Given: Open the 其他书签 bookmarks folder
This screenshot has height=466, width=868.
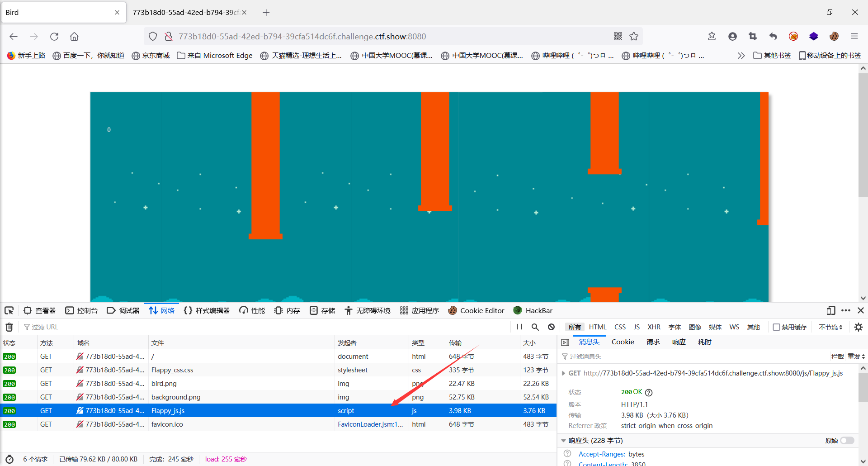Looking at the screenshot, I should click(x=772, y=56).
